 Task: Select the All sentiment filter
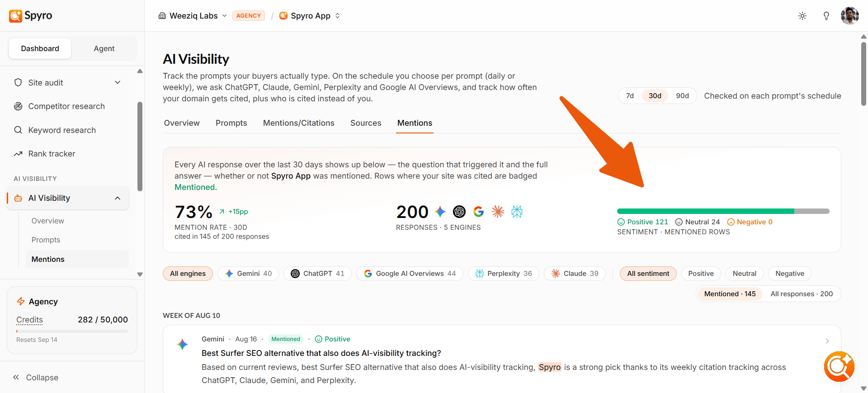tap(648, 274)
